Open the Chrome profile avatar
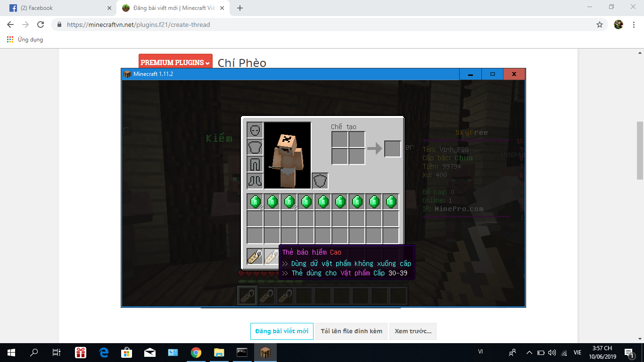This screenshot has width=644, height=362. tap(619, 25)
